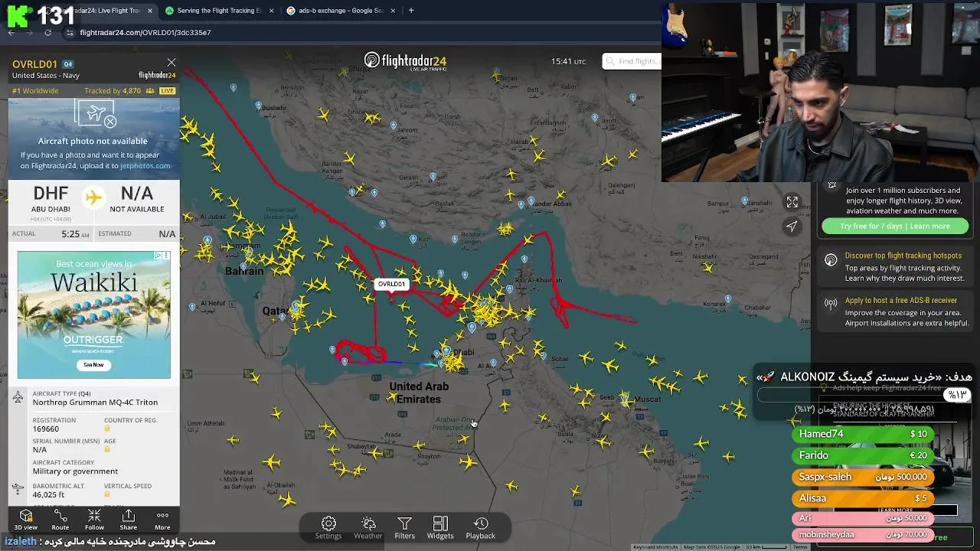Open Apply to host free ADS-B receiver
The width and height of the screenshot is (980, 551).
pos(901,301)
